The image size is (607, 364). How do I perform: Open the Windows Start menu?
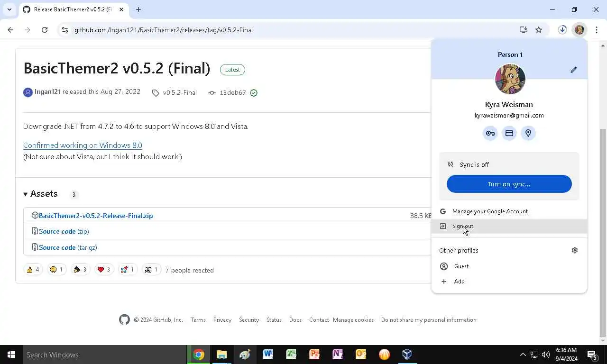pyautogui.click(x=11, y=355)
